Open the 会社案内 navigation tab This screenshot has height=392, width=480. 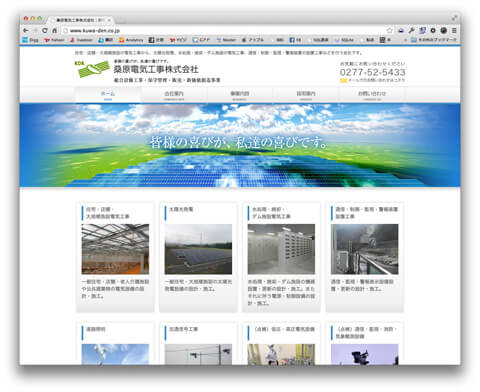pyautogui.click(x=174, y=94)
